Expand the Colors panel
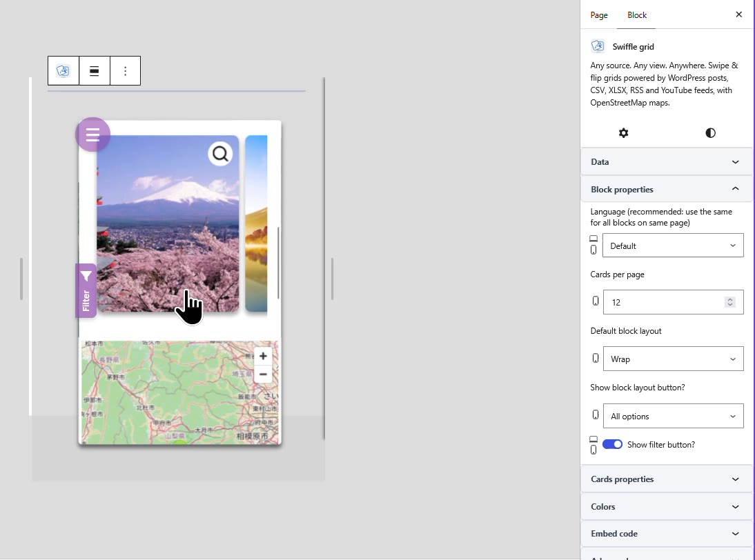Viewport: 755px width, 560px height. click(667, 507)
